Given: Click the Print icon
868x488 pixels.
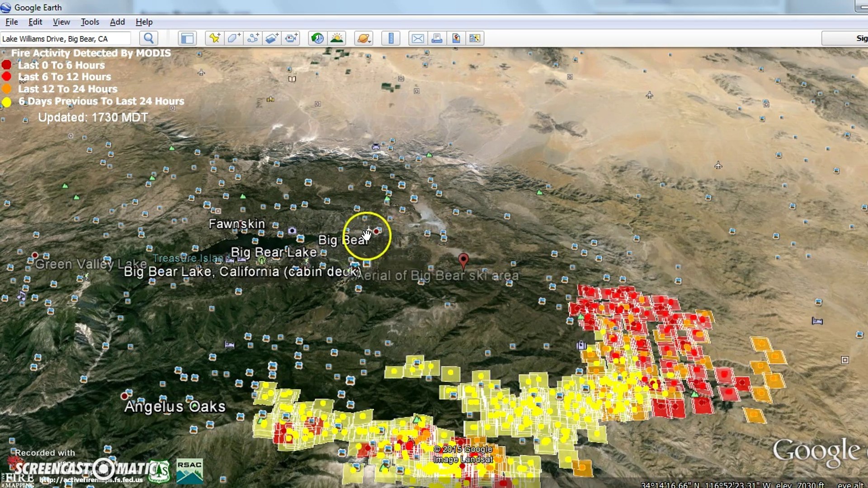Looking at the screenshot, I should pos(437,38).
